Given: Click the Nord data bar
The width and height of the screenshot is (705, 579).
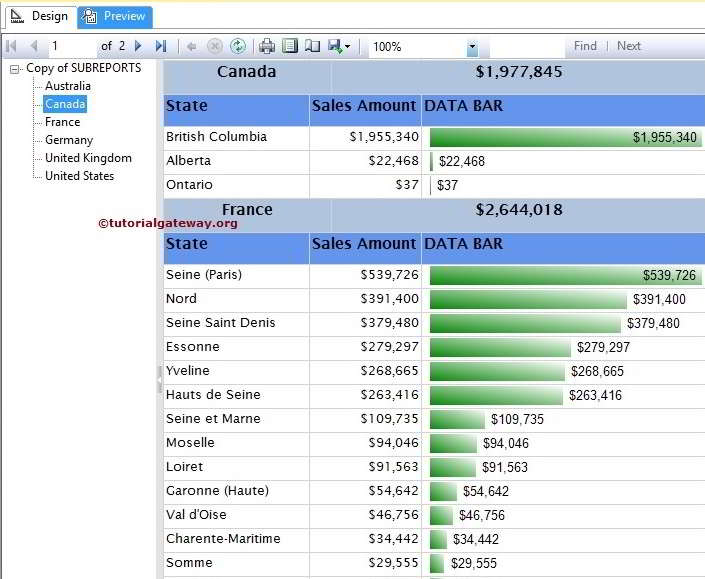Looking at the screenshot, I should point(528,299).
